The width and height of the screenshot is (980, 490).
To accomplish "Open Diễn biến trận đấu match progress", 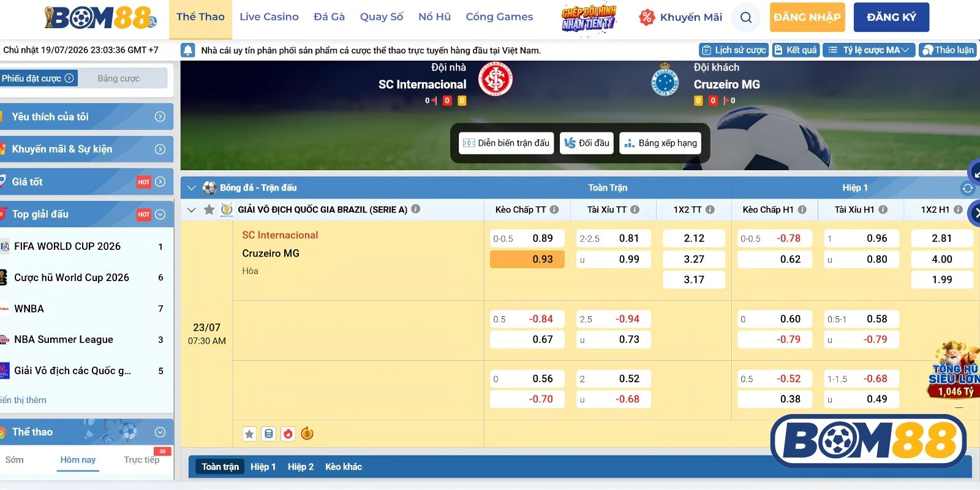I will tap(506, 143).
